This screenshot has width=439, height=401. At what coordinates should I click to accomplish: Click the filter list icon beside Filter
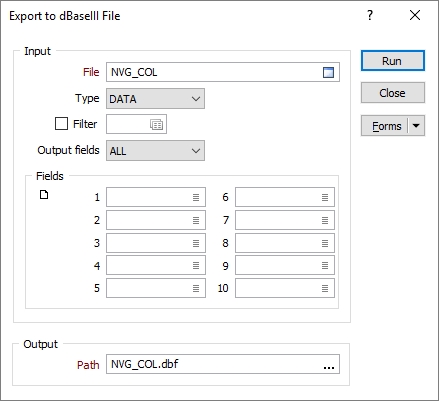point(156,125)
